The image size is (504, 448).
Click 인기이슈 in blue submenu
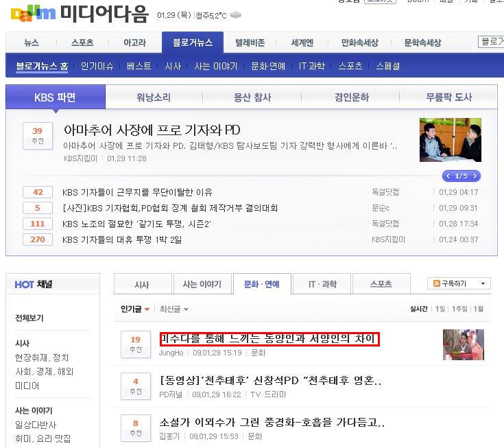[97, 67]
